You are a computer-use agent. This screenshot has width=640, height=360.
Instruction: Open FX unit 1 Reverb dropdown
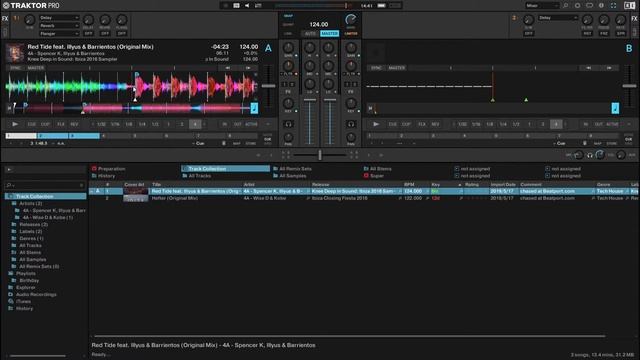tap(59, 26)
